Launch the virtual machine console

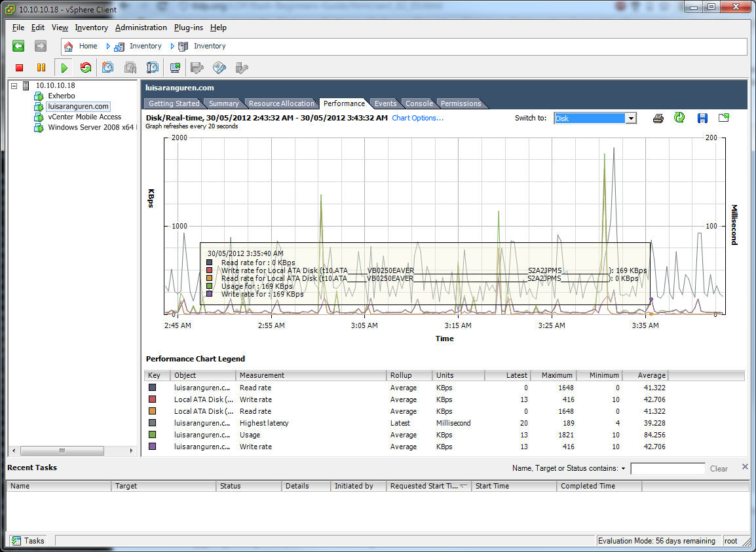(x=175, y=68)
